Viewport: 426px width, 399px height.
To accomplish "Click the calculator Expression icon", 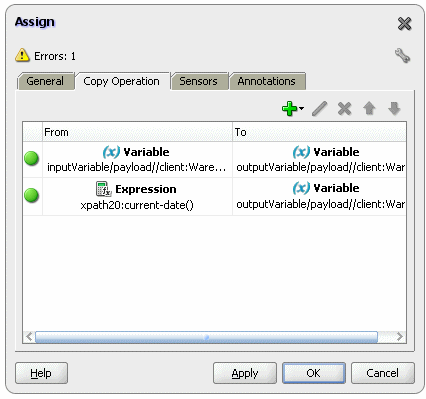I will point(103,189).
